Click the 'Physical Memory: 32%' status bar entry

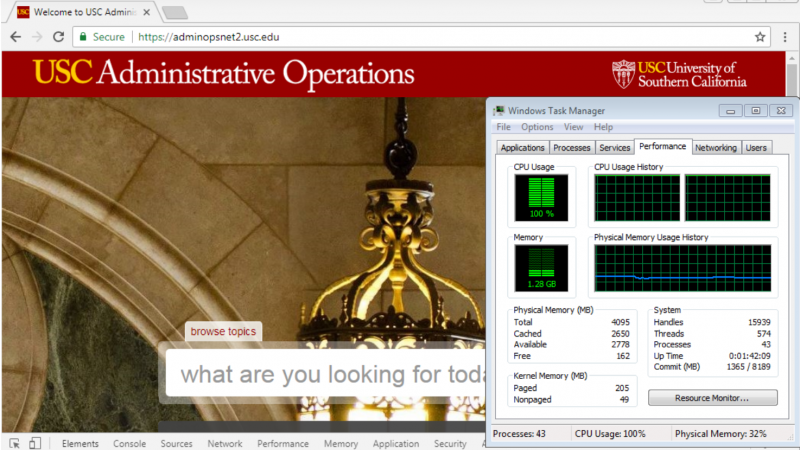pos(720,434)
